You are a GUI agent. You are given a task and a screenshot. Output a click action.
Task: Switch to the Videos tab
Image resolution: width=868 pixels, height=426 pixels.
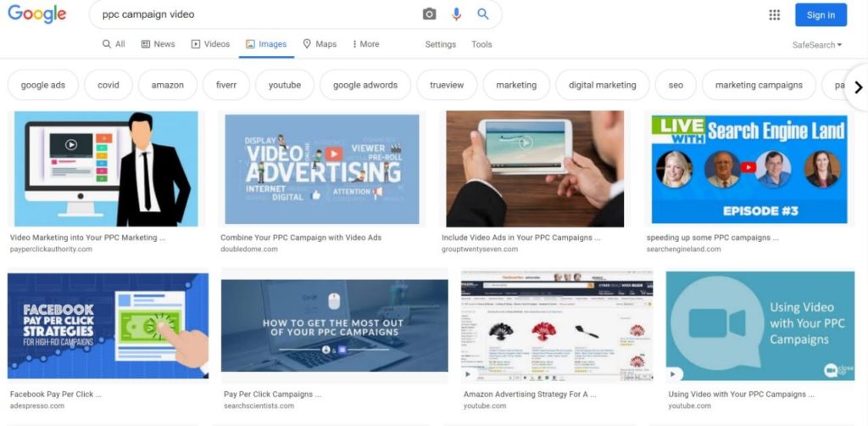[x=210, y=44]
